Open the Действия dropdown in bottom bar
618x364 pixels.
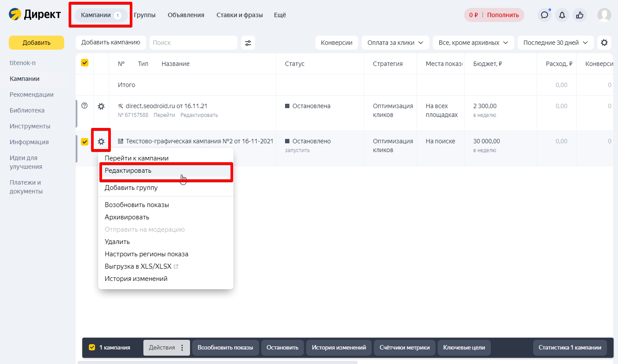(x=167, y=347)
